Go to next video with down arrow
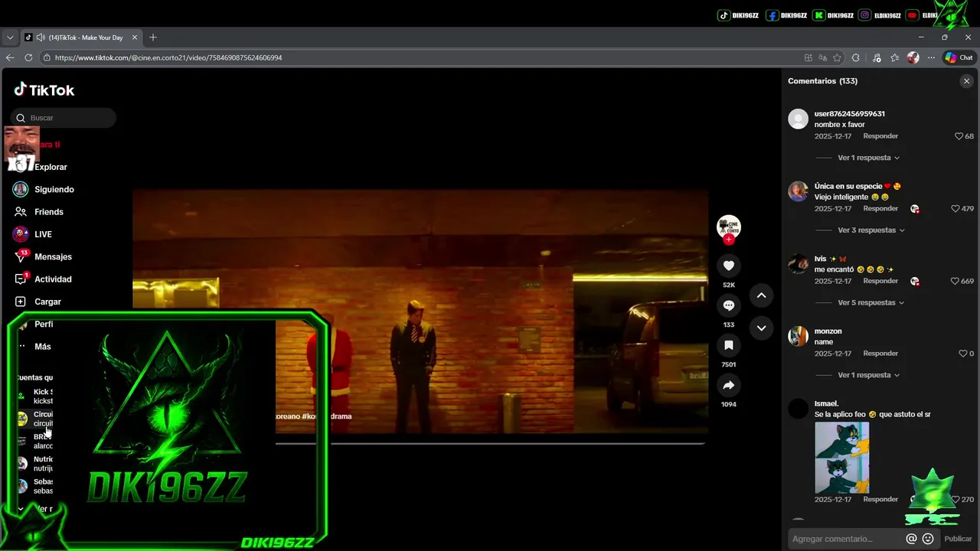980x551 pixels. [x=761, y=328]
